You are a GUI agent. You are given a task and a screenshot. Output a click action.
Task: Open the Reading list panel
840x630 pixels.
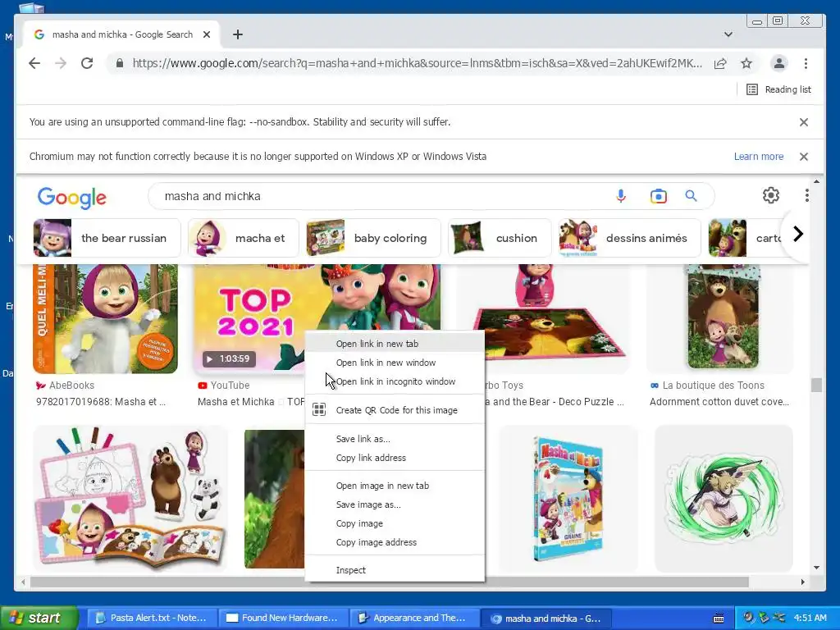[x=779, y=89]
